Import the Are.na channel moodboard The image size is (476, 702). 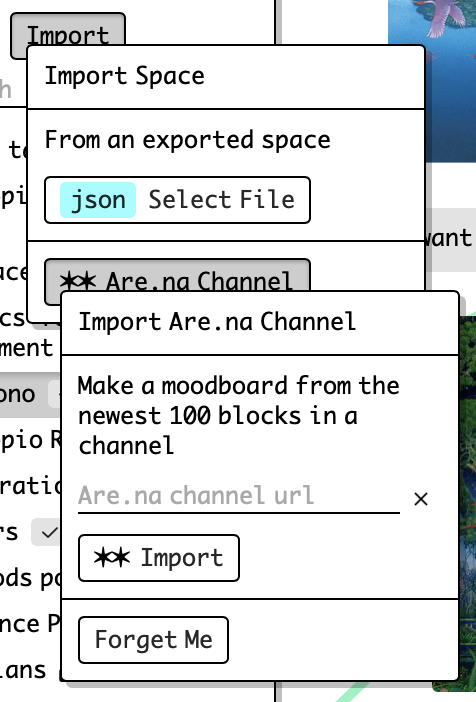(159, 558)
